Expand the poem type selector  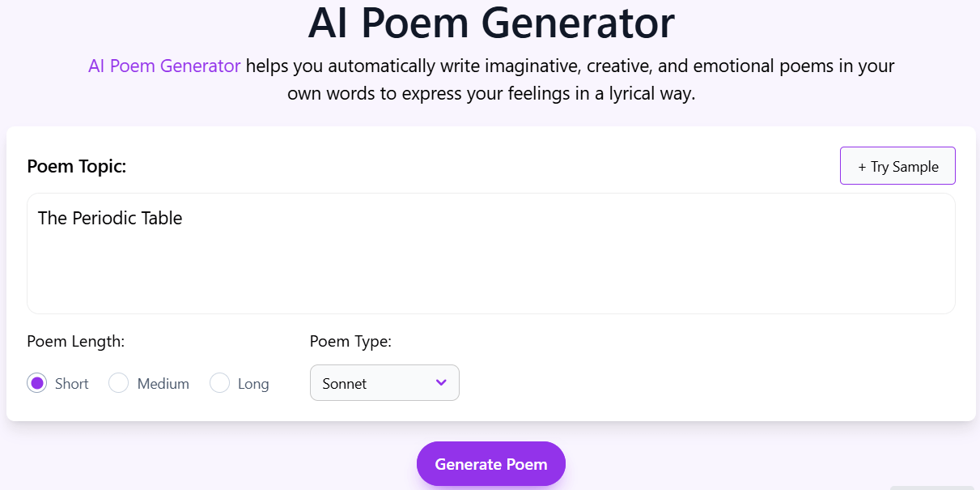pos(384,382)
